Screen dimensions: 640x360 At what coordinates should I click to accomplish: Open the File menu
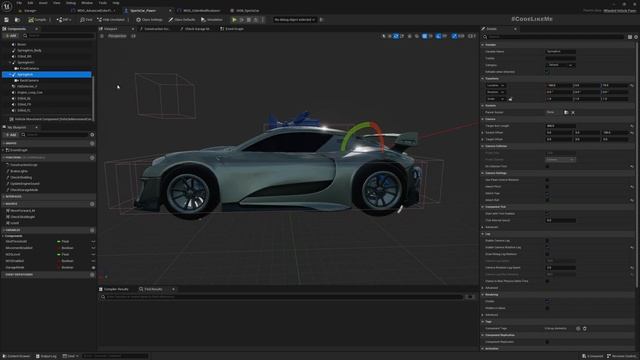tap(19, 3)
